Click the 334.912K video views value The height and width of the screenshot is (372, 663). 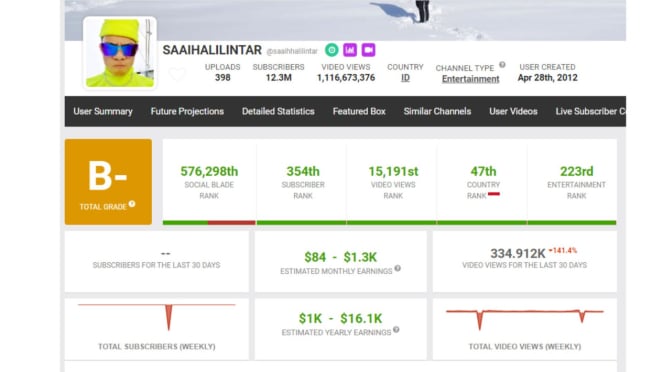(x=518, y=254)
